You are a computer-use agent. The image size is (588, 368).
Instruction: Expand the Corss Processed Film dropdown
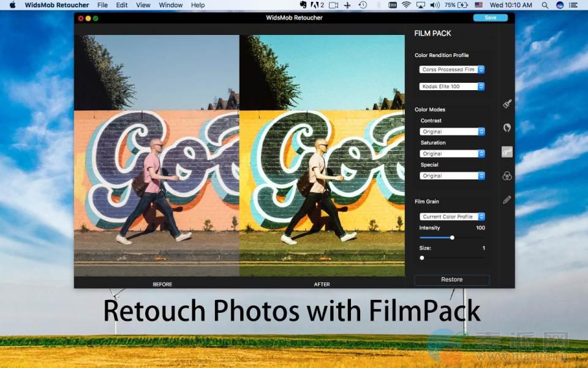click(x=452, y=69)
